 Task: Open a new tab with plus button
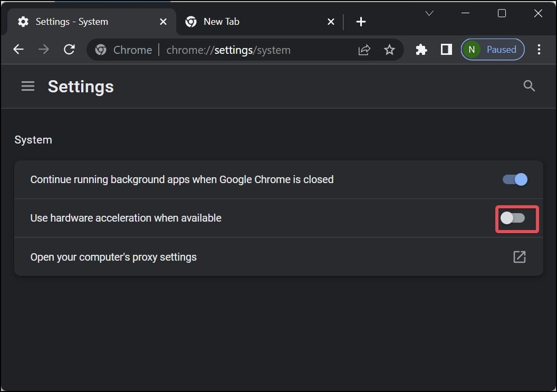361,22
